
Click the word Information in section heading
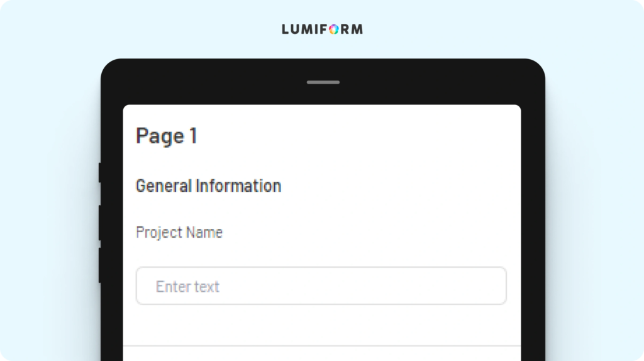click(238, 186)
